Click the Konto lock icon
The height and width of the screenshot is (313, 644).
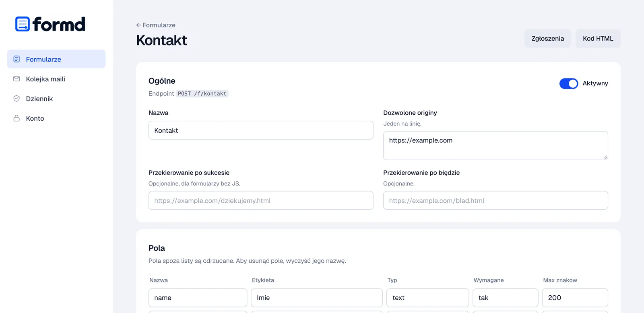(x=17, y=118)
